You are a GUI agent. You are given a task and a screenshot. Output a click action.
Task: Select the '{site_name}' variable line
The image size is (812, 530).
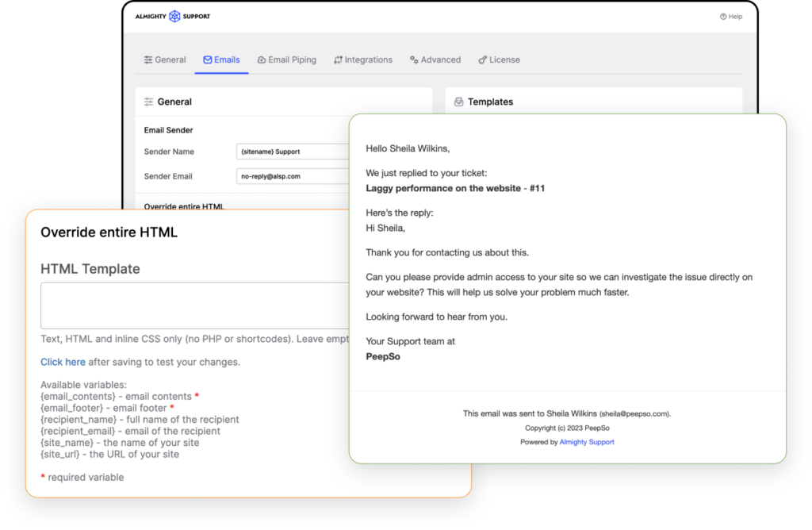pos(120,443)
